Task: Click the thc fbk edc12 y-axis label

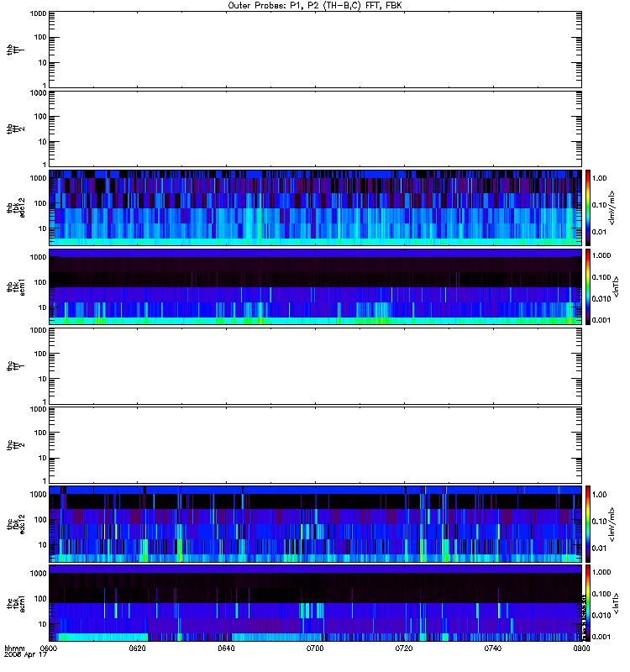Action: point(16,524)
